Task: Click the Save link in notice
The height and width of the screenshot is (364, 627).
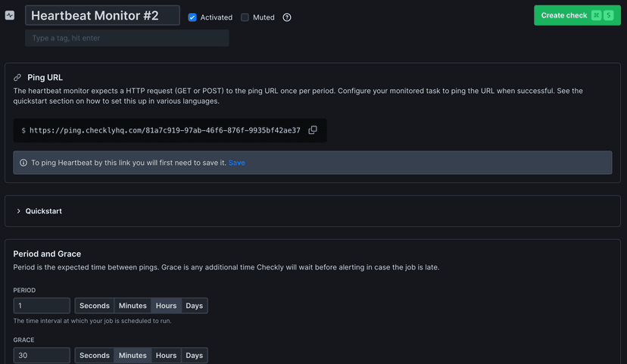Action: [x=237, y=163]
